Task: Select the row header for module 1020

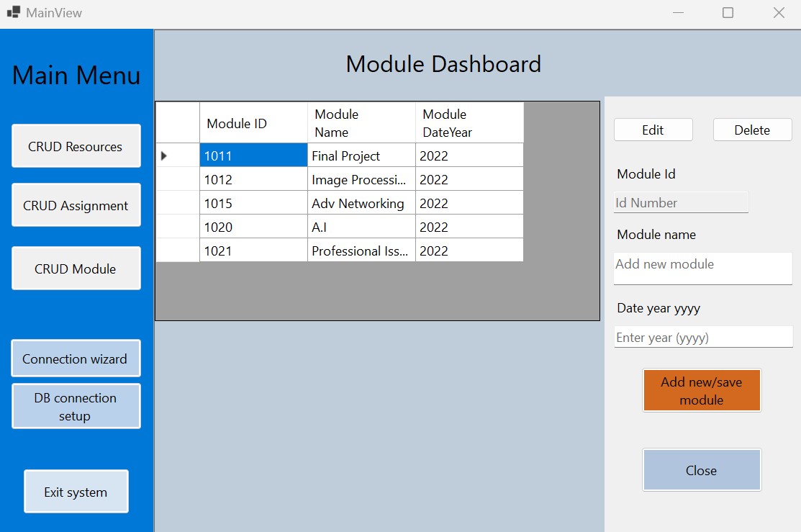Action: click(x=178, y=227)
